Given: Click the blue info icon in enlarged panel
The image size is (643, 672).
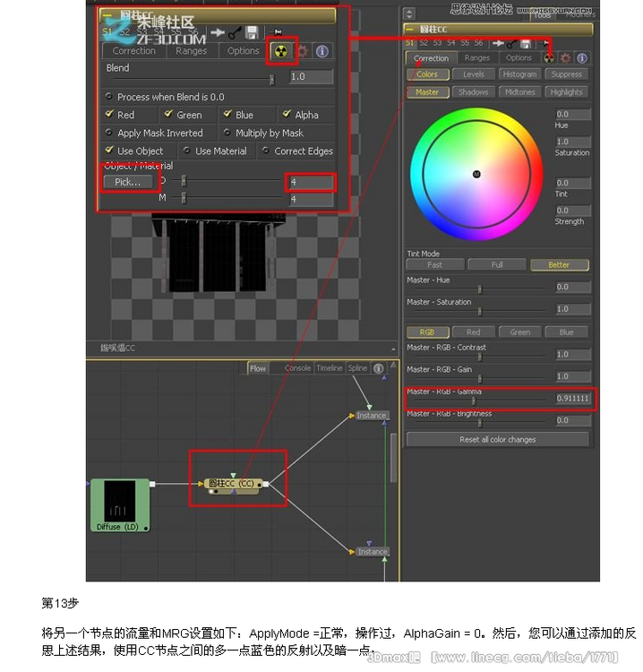Looking at the screenshot, I should tap(322, 51).
